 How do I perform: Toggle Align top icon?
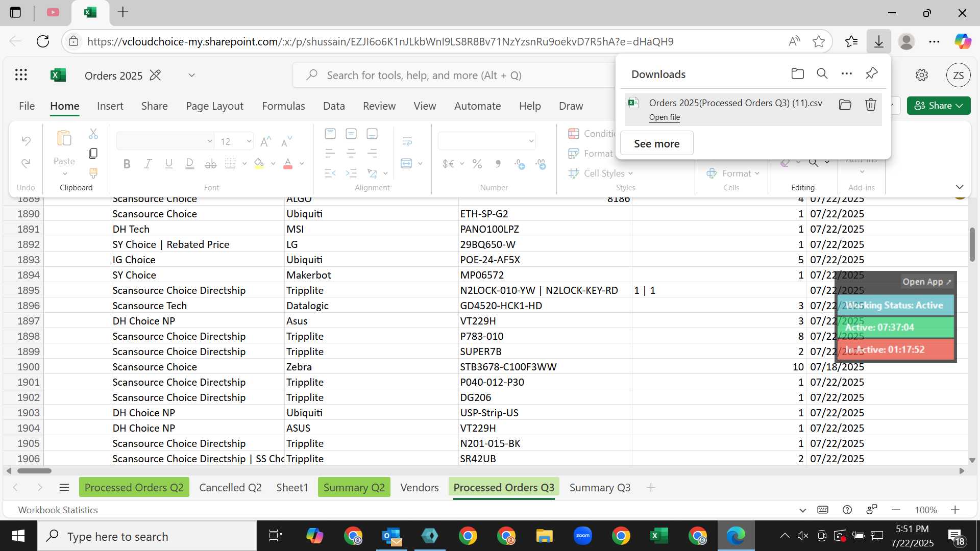tap(330, 134)
